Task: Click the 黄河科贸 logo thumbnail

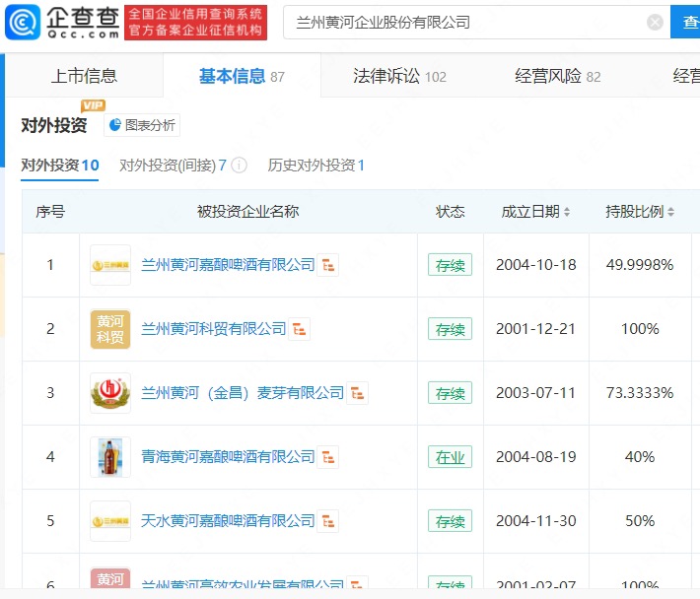Action: tap(110, 329)
